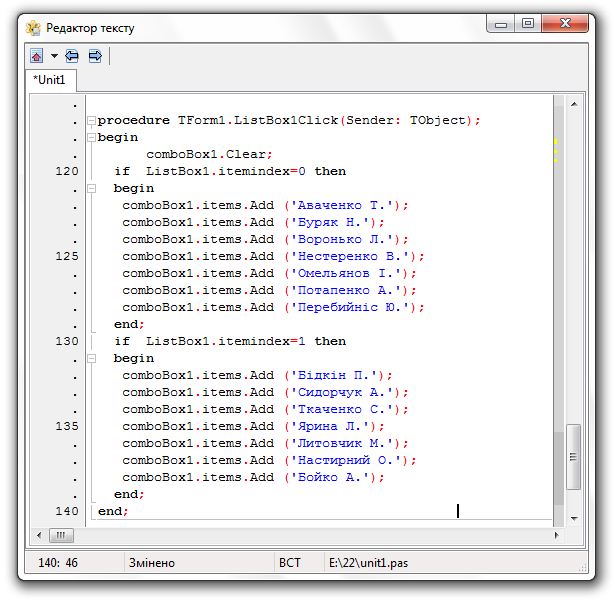Click the ВСТ insert mode indicator

[290, 563]
